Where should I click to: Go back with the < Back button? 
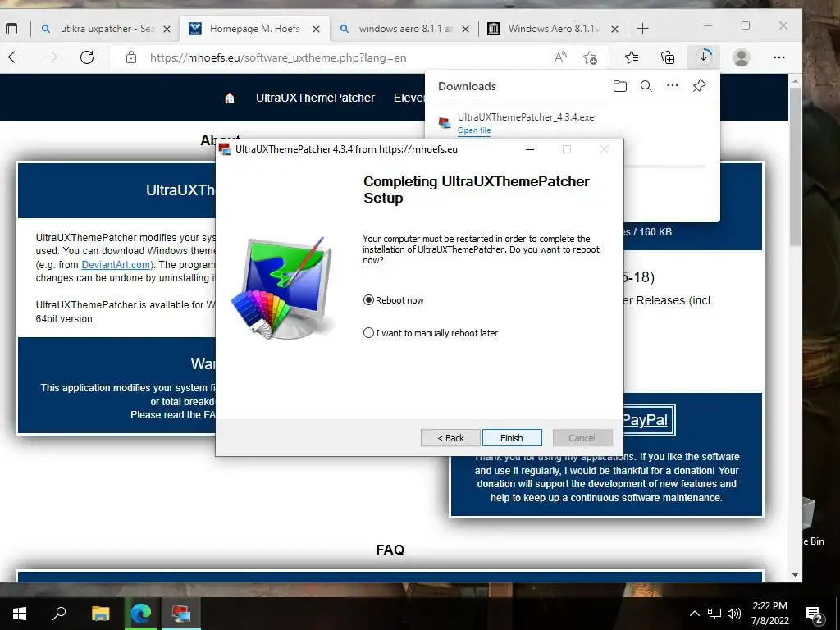pyautogui.click(x=450, y=438)
